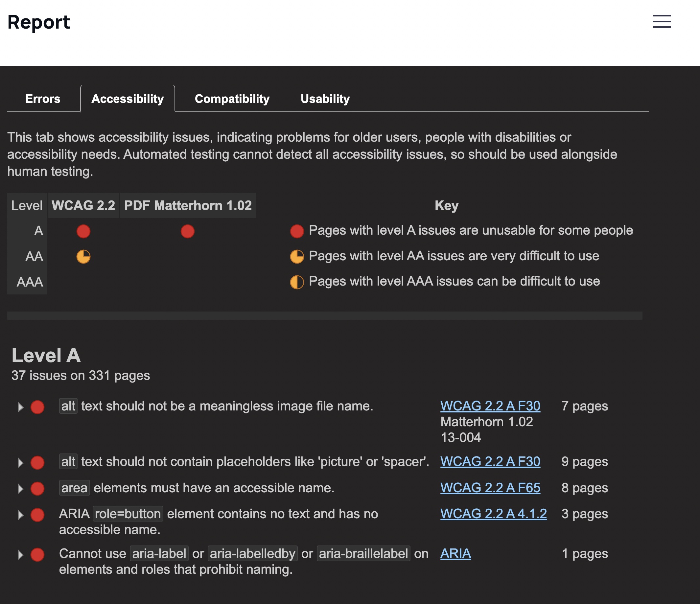Click the PDF Matterhorn 1.02 column header

pyautogui.click(x=188, y=205)
